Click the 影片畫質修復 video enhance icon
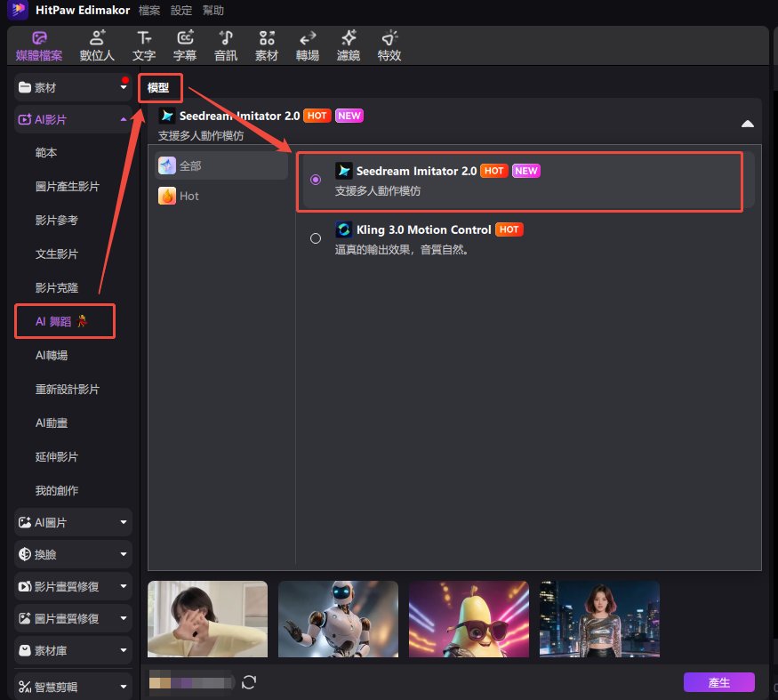 tap(25, 586)
